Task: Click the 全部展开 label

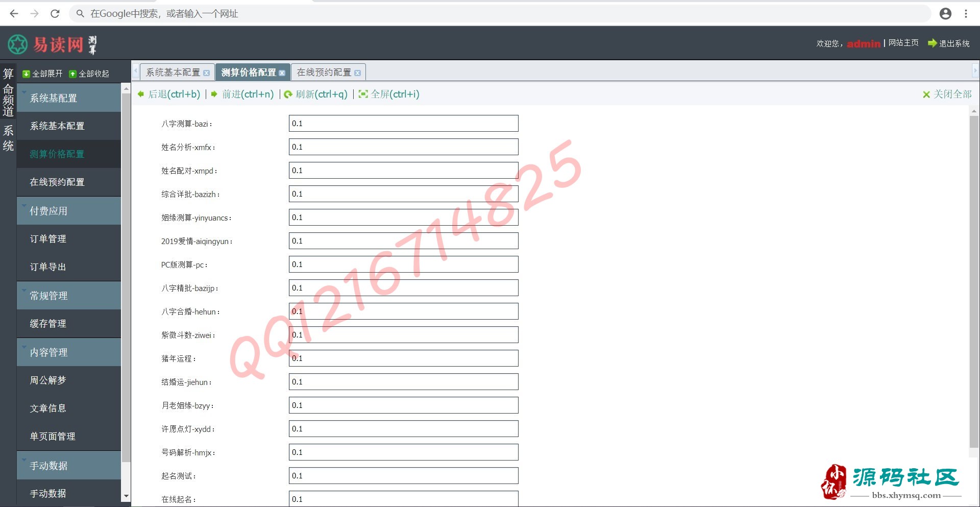Action: point(47,74)
